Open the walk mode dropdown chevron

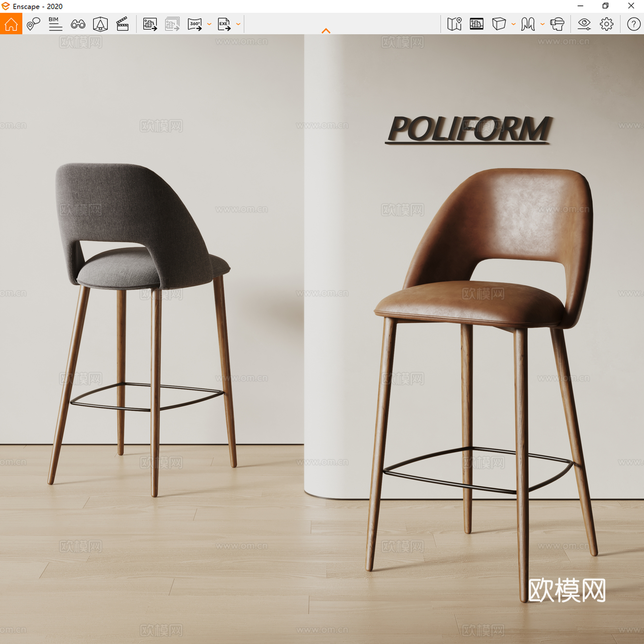click(x=542, y=24)
